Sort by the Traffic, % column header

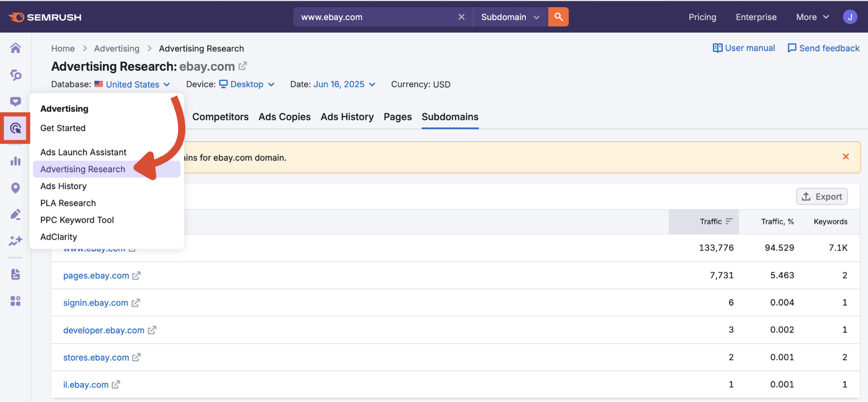[x=777, y=222]
